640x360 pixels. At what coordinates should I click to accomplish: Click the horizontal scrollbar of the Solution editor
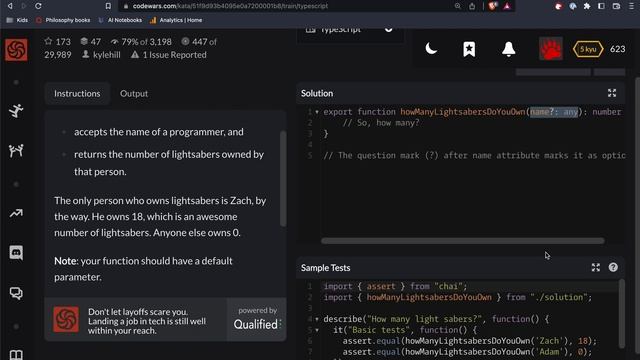(x=462, y=241)
